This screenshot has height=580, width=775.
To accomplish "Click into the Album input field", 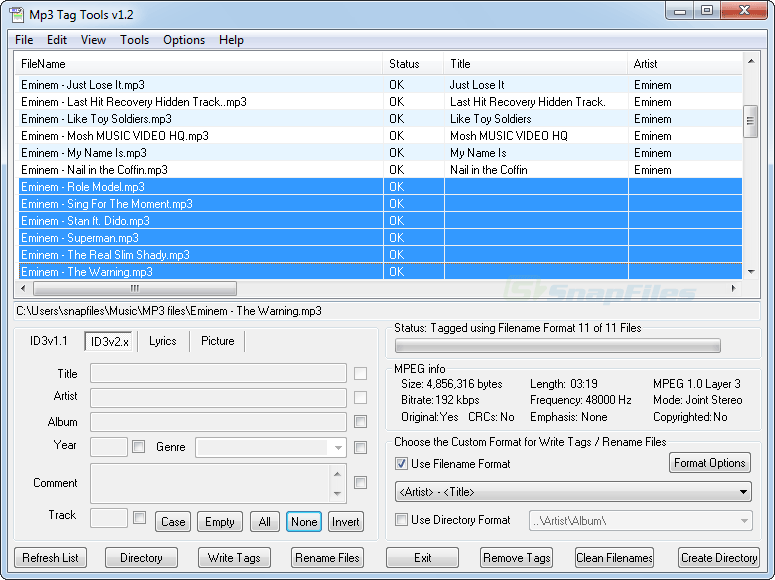I will pos(218,422).
